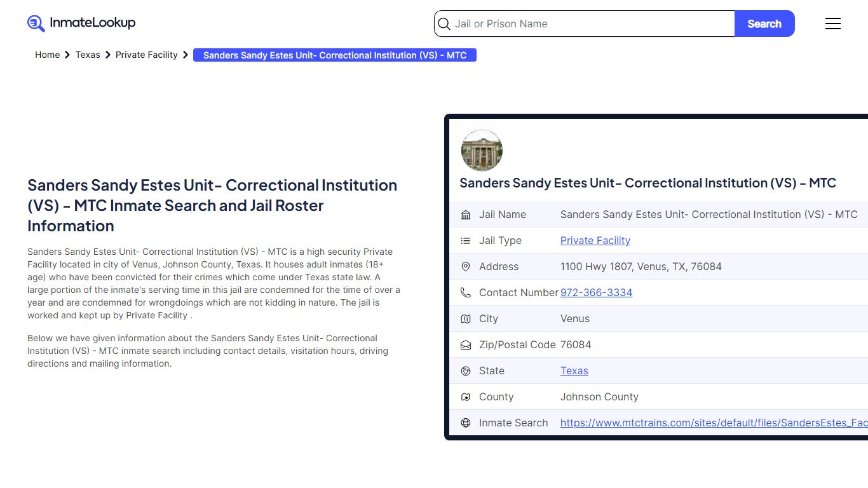Click the City value Venus

coord(575,319)
